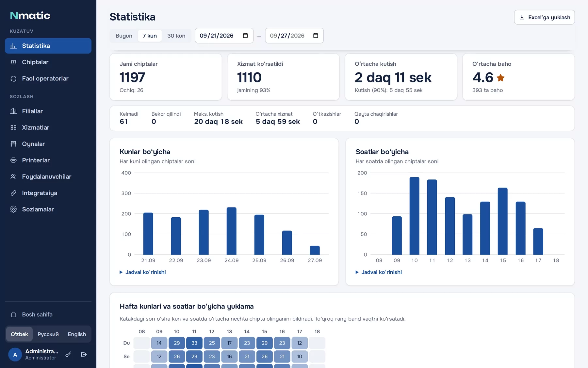Click the Chiptalar ticket icon
The width and height of the screenshot is (588, 368).
pyautogui.click(x=13, y=62)
